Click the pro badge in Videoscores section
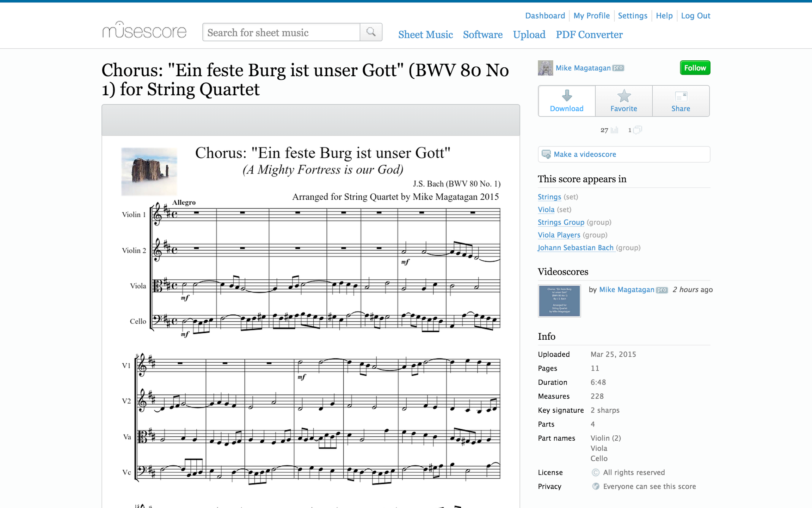 [662, 290]
